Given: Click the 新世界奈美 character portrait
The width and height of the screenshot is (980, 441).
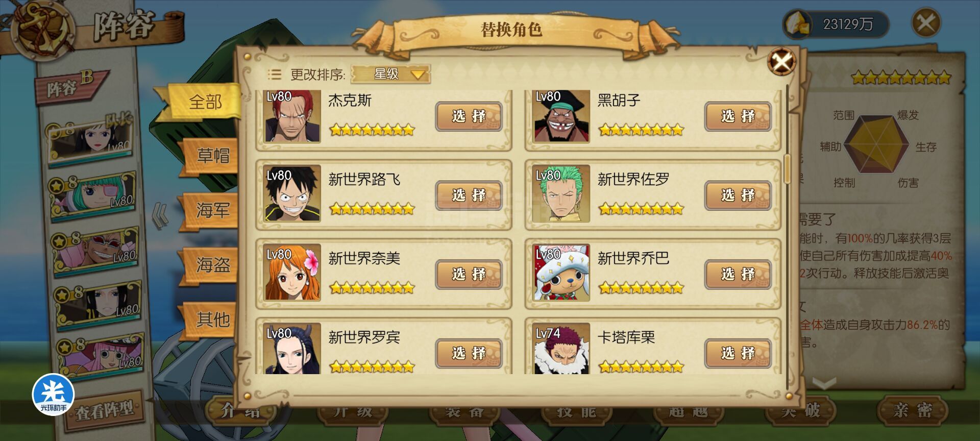Looking at the screenshot, I should [292, 272].
